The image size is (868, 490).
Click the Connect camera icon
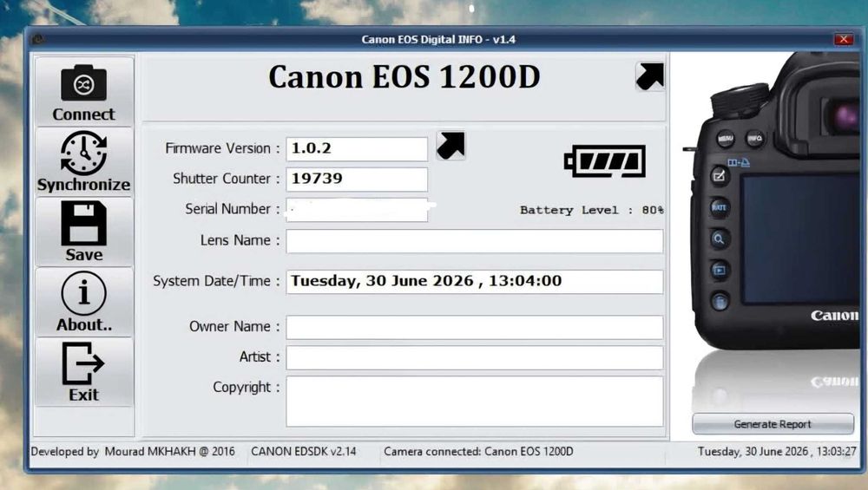(84, 92)
